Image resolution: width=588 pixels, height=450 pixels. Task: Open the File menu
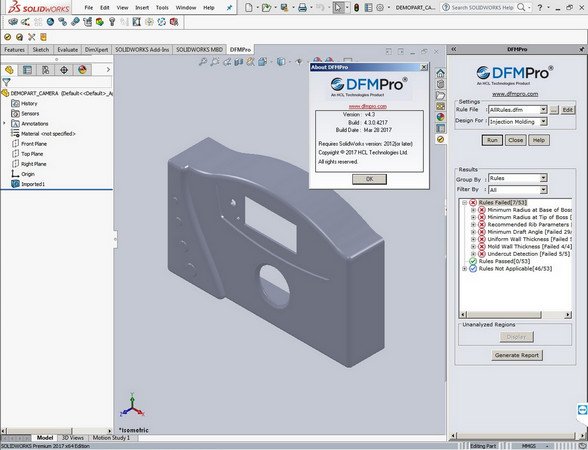click(x=88, y=8)
